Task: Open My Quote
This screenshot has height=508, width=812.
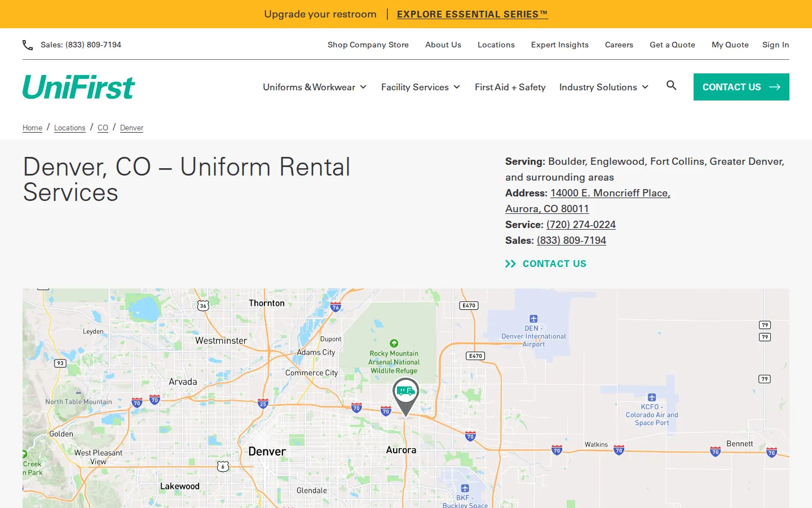Action: coord(730,45)
